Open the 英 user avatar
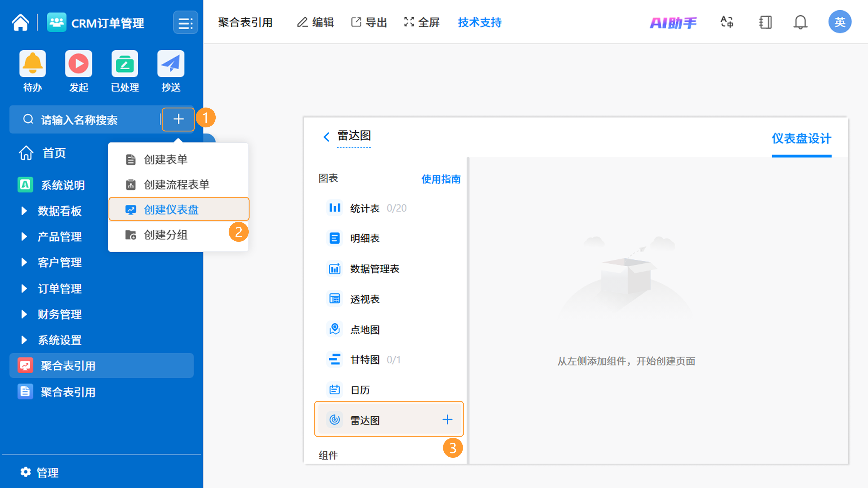The height and width of the screenshot is (488, 868). (x=840, y=22)
